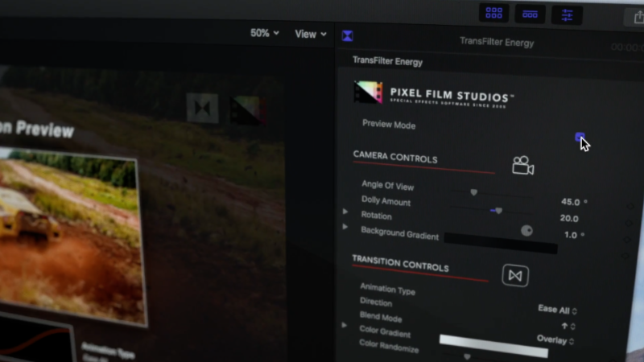Viewport: 644px width, 362px height.
Task: Click the Angle Of View label
Action: pos(388,186)
